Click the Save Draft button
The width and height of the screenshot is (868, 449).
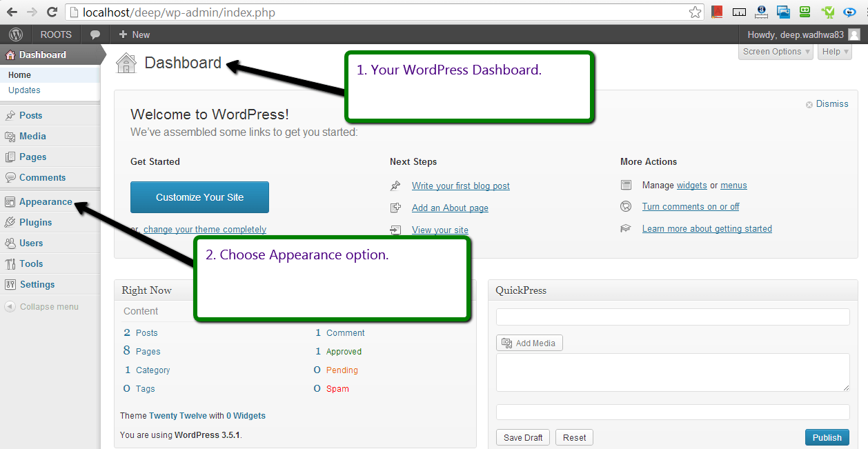523,437
